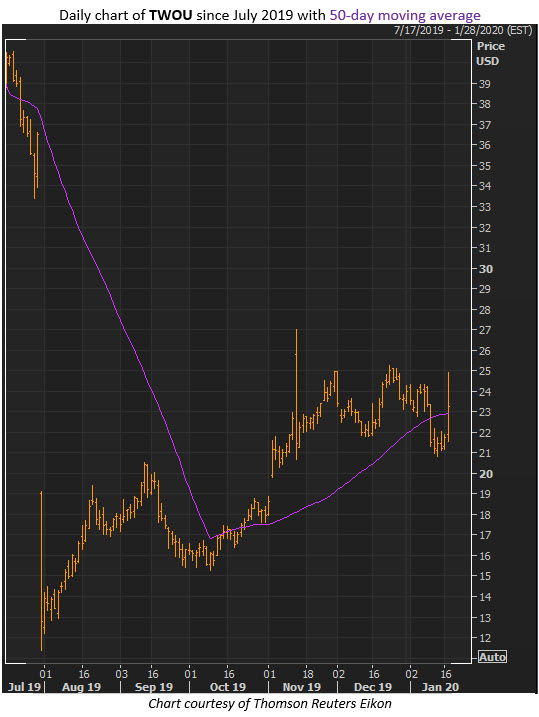
Task: Click the 'USD' currency label
Action: (487, 61)
